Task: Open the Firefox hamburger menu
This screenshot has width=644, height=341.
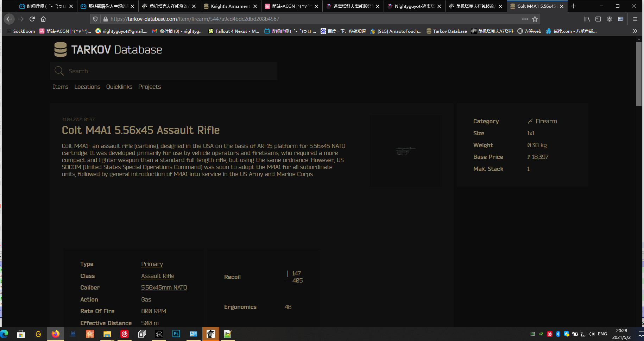Action: pos(635,19)
